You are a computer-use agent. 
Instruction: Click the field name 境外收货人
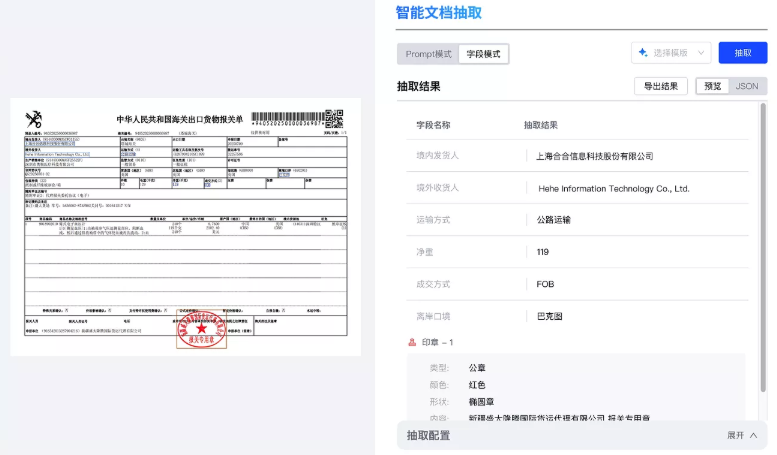pos(438,188)
